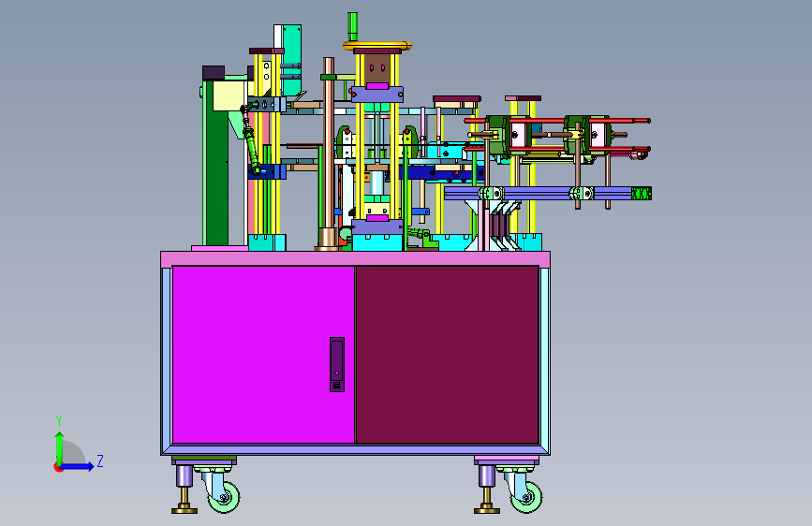Select the left caster wheel
Viewport: 812px width, 526px height.
pos(224,497)
